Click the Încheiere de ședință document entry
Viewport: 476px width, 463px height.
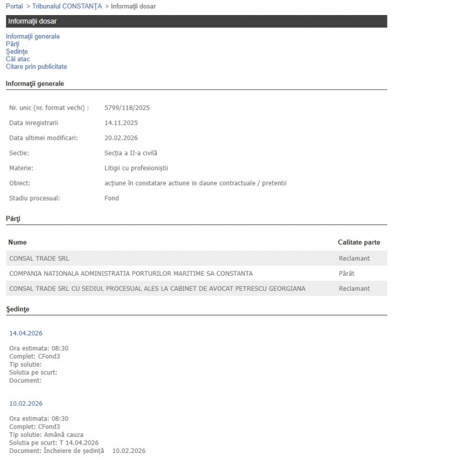point(75,451)
